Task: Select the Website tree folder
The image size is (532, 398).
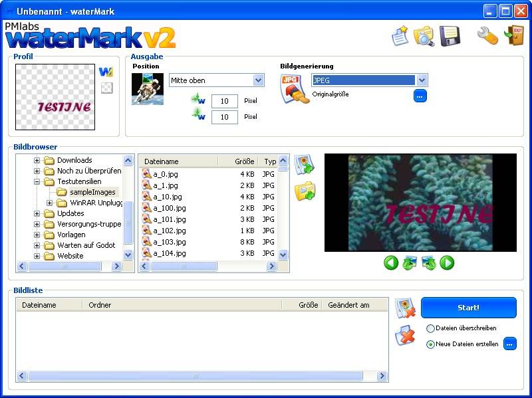Action: pyautogui.click(x=70, y=256)
